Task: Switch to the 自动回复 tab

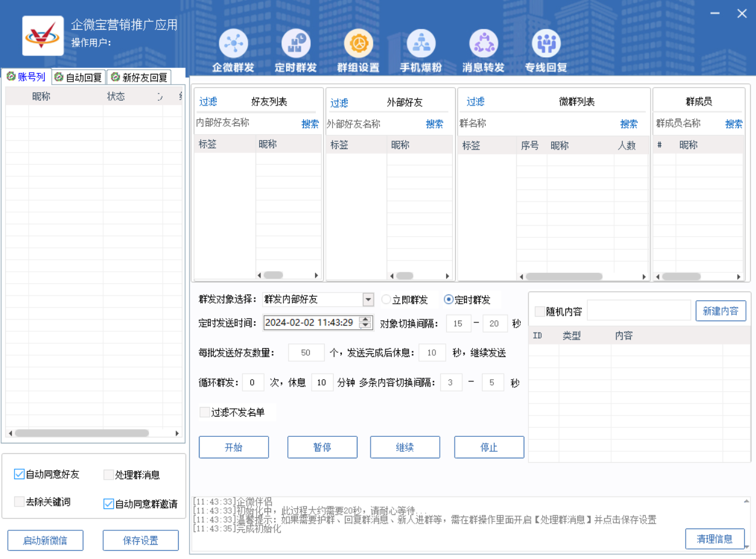Action: tap(78, 77)
